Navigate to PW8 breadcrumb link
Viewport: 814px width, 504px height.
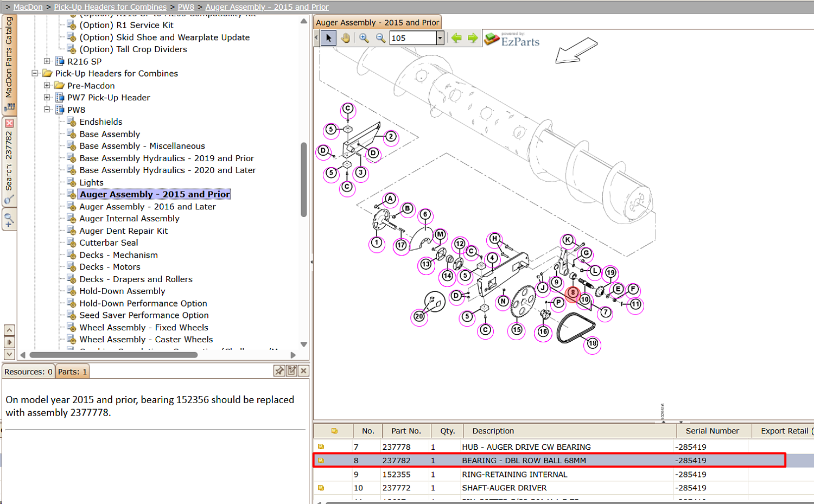(186, 7)
